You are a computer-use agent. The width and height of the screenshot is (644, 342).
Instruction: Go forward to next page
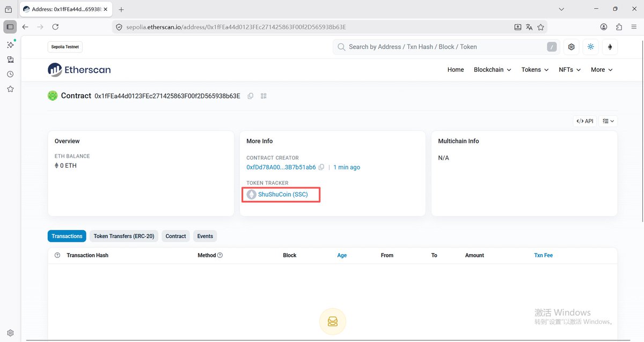pyautogui.click(x=40, y=27)
